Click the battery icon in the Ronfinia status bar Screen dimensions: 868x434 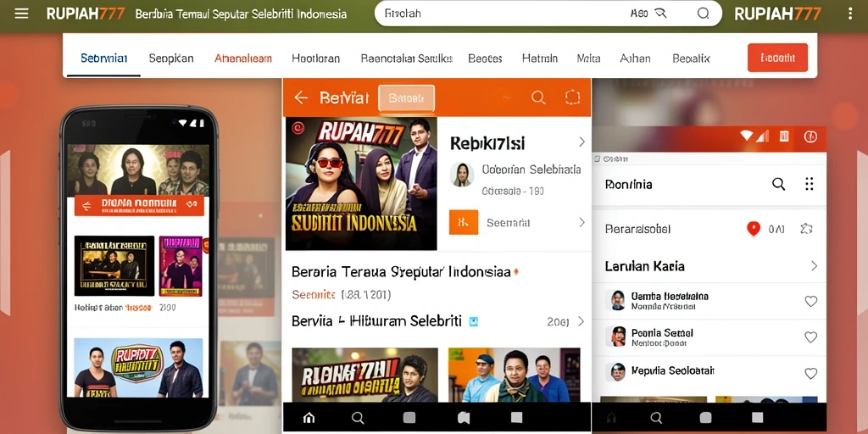[x=784, y=136]
